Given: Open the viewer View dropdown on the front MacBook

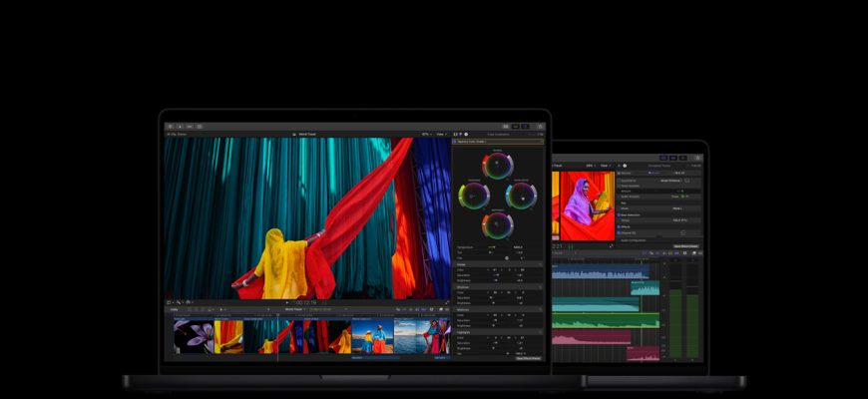Looking at the screenshot, I should [x=441, y=134].
